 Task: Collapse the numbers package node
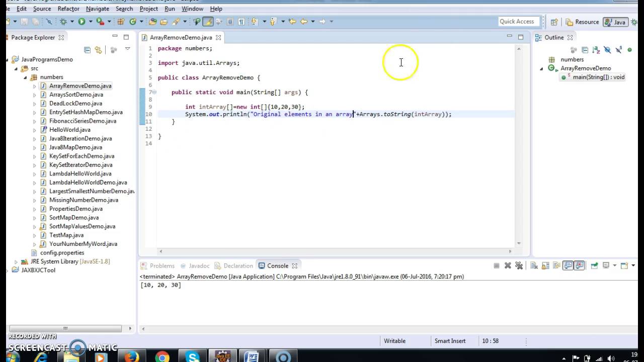click(25, 77)
